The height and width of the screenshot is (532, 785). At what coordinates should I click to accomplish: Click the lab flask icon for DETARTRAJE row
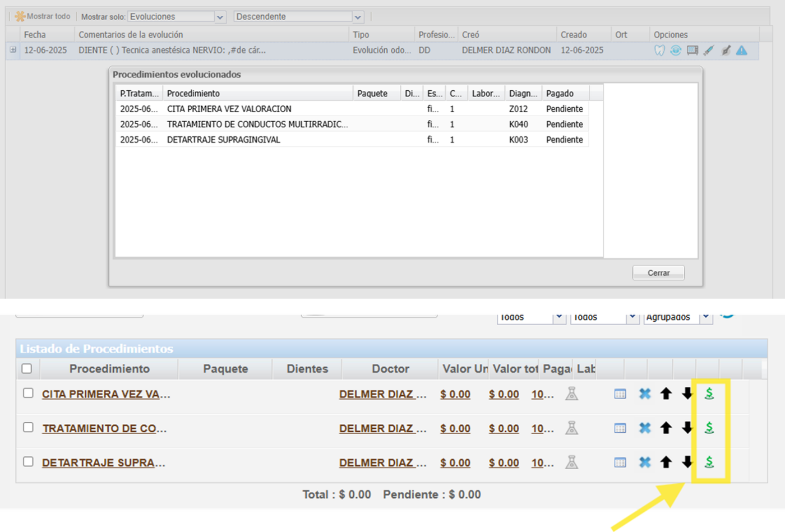click(x=571, y=462)
